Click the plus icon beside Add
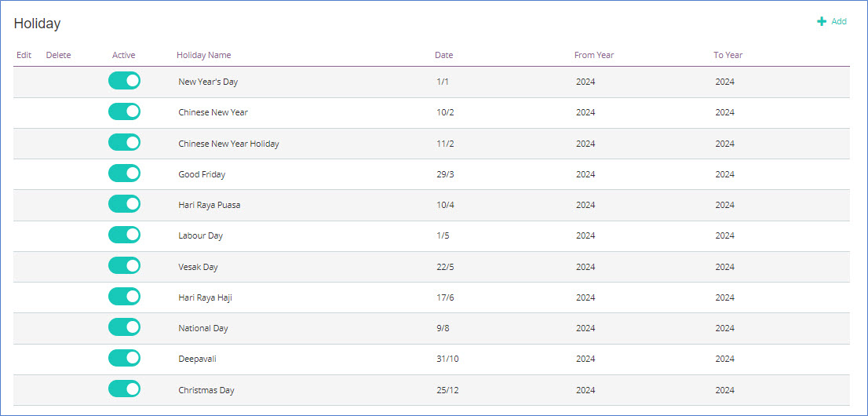Screen dimensions: 868x416 [822, 22]
